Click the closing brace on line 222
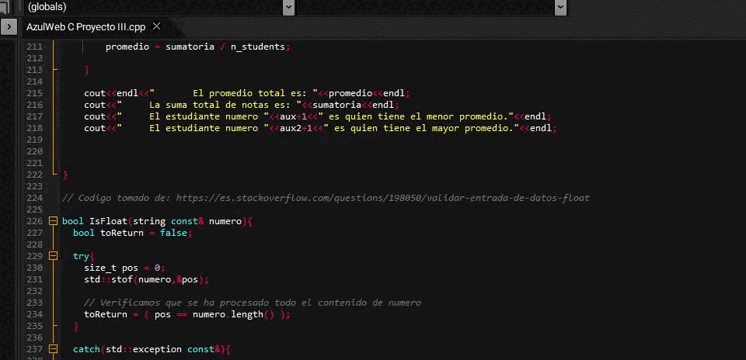The image size is (746, 360). click(65, 175)
